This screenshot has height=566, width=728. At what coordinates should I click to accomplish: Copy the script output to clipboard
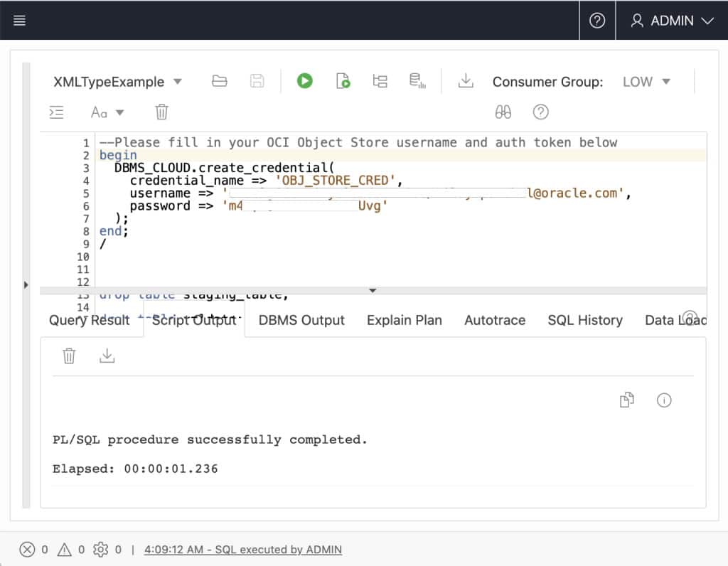626,400
